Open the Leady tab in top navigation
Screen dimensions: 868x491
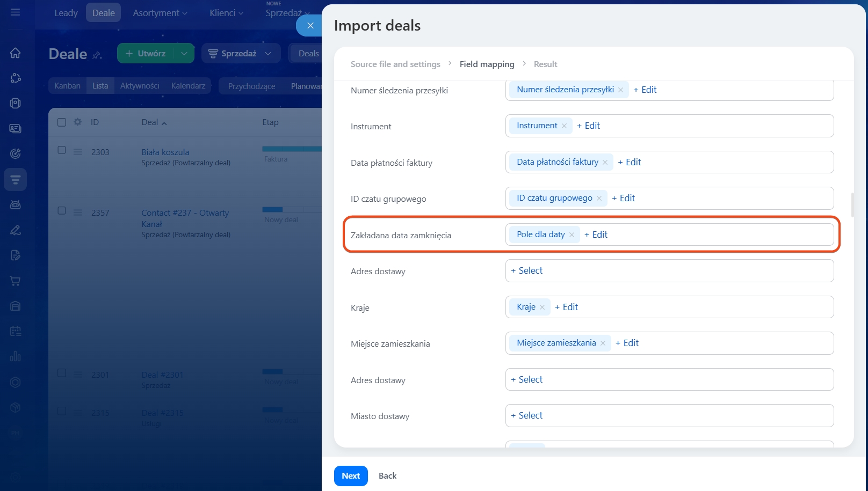click(x=66, y=13)
